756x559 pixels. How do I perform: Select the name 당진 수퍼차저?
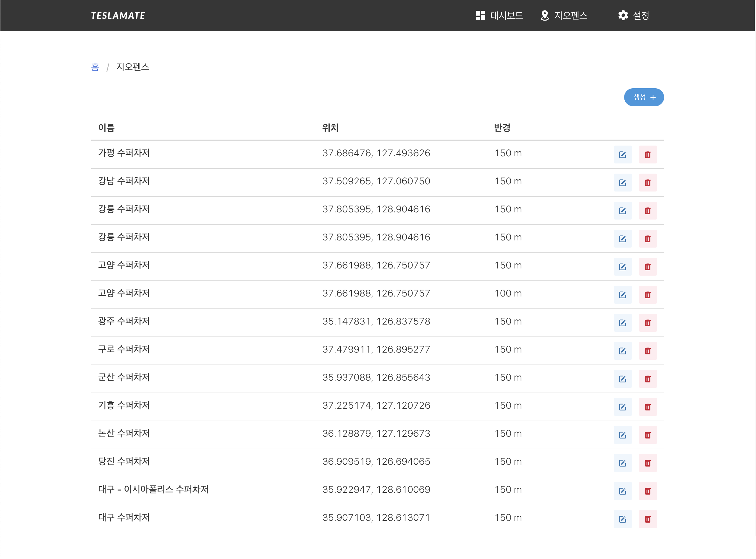[124, 461]
